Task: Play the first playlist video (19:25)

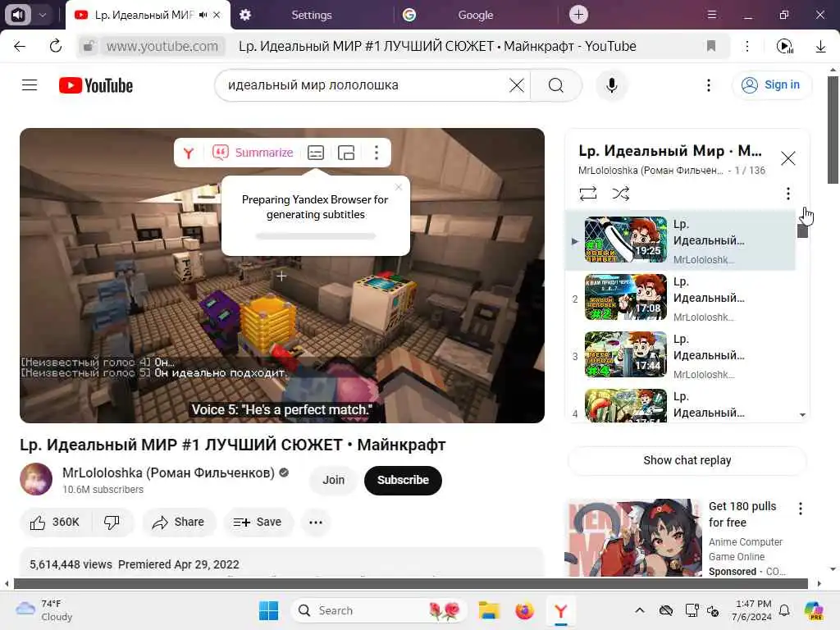Action: (x=680, y=240)
